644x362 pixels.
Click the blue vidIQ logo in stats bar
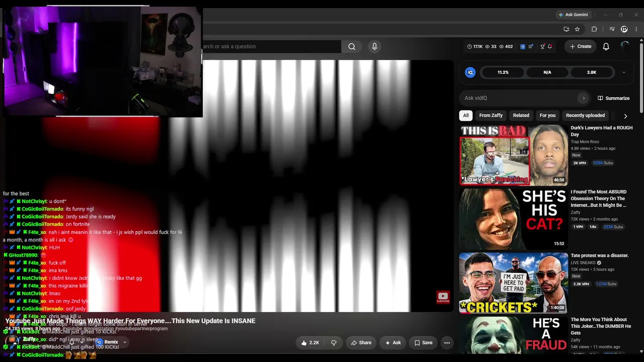[470, 72]
